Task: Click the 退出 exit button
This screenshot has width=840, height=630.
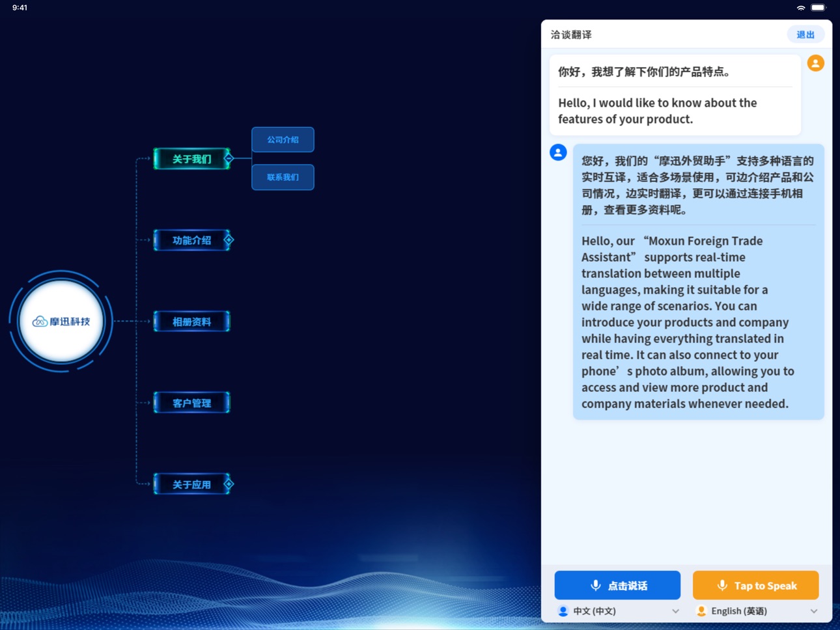Action: pyautogui.click(x=805, y=34)
